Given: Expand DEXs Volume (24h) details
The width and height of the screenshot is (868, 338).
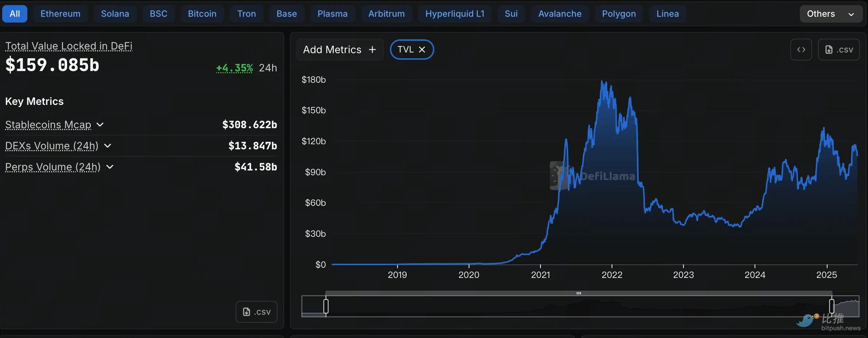Looking at the screenshot, I should tap(108, 146).
